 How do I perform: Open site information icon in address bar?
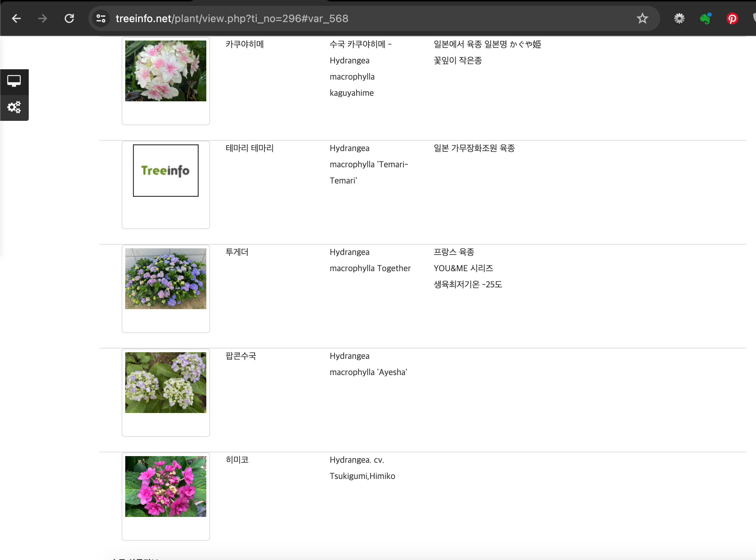coord(101,18)
